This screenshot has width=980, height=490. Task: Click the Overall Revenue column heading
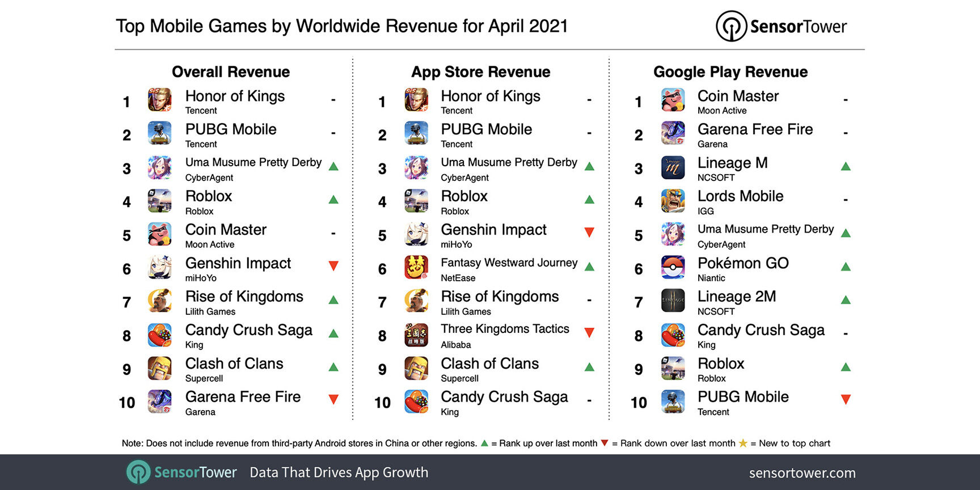(x=231, y=72)
